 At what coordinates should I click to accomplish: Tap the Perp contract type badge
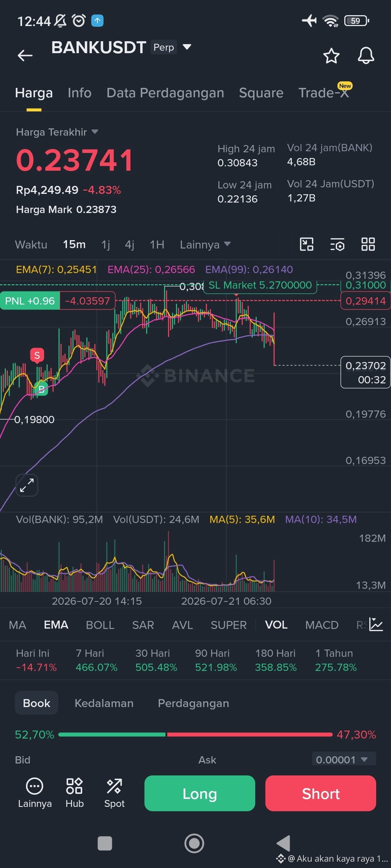coord(164,47)
